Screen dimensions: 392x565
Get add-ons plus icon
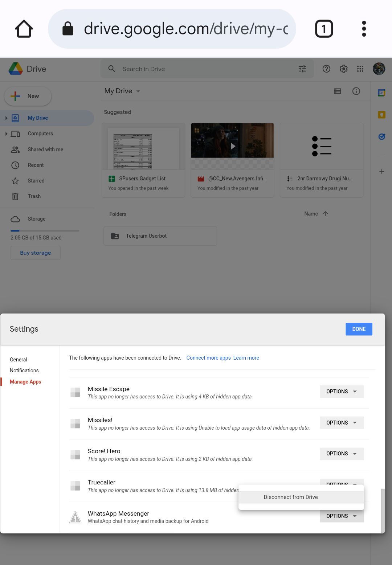[381, 171]
